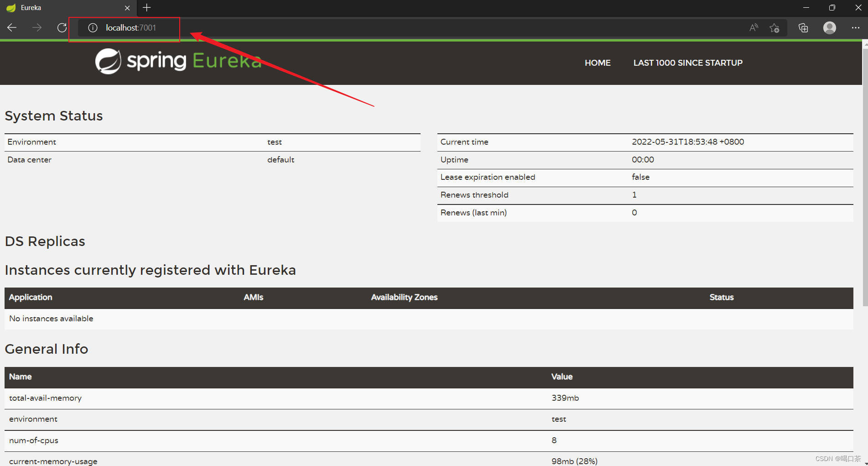Screen dimensions: 868x466
Task: Open the Read aloud tool
Action: pyautogui.click(x=754, y=28)
